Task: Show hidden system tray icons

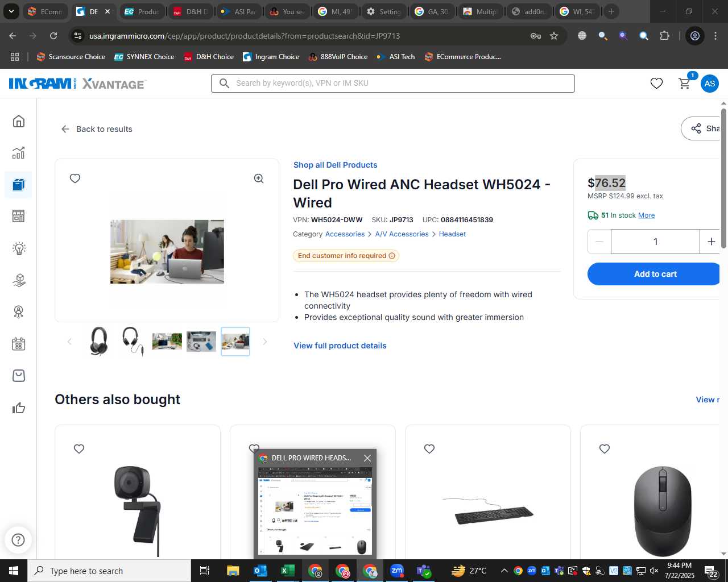Action: (x=504, y=571)
